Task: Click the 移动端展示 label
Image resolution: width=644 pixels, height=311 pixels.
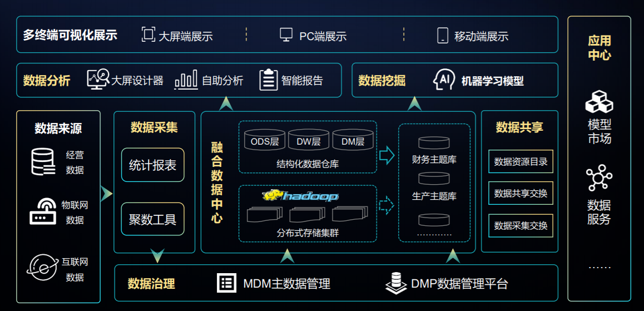Action: [482, 36]
